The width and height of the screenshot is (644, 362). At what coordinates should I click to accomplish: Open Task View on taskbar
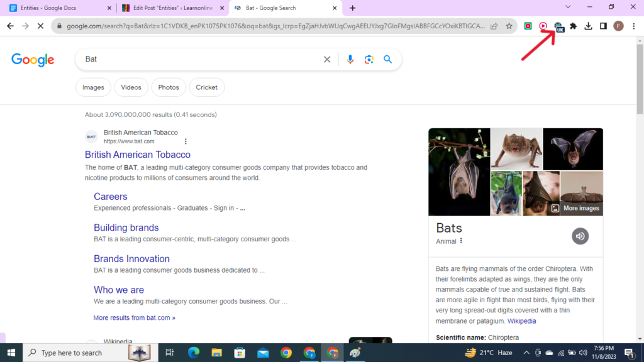pos(169,353)
